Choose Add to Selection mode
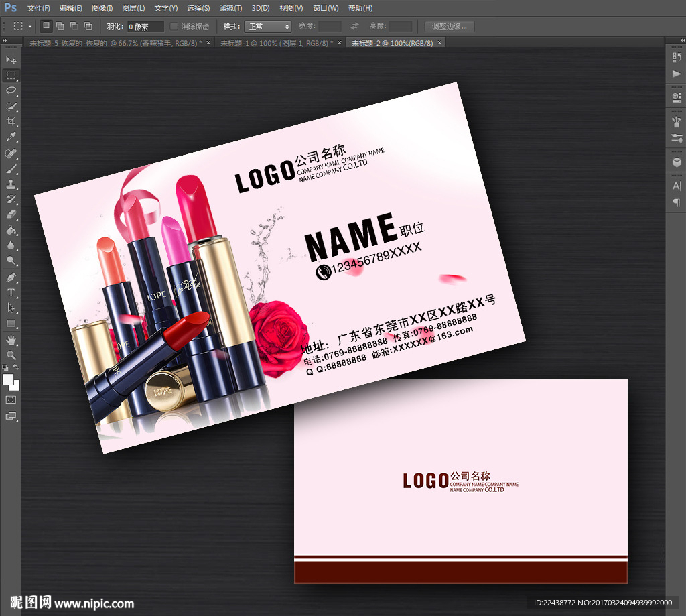 (x=60, y=26)
